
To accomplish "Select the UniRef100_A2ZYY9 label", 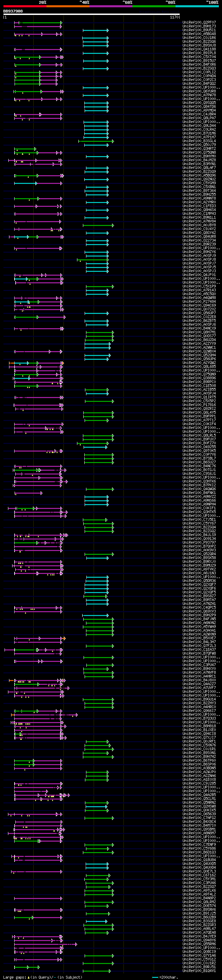I will coord(199,343).
